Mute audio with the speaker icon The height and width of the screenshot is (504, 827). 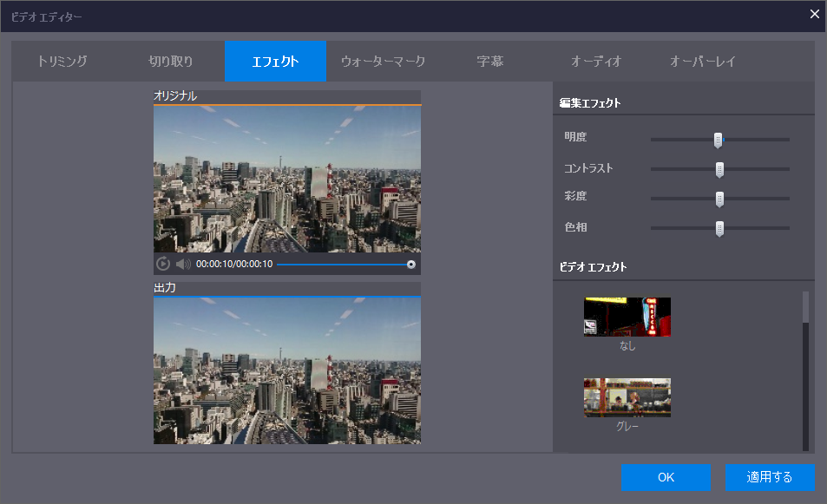pos(183,264)
